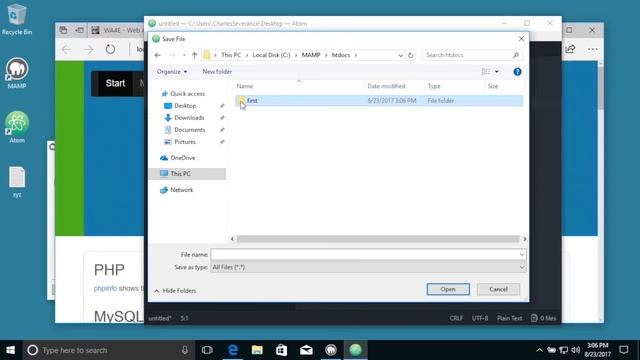Click CRLF in Atom status bar
Image resolution: width=640 pixels, height=360 pixels.
click(x=456, y=318)
